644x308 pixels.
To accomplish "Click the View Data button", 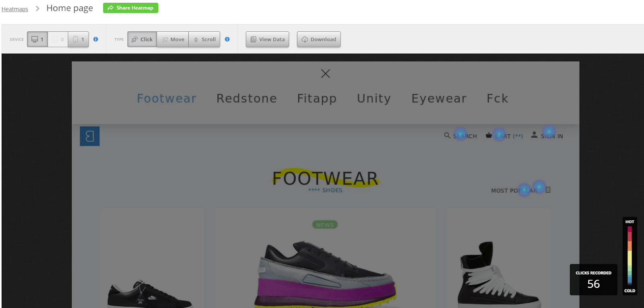I will 268,39.
